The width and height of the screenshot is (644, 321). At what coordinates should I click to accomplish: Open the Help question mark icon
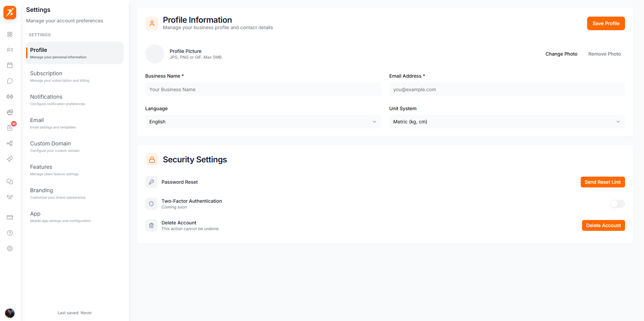click(10, 233)
